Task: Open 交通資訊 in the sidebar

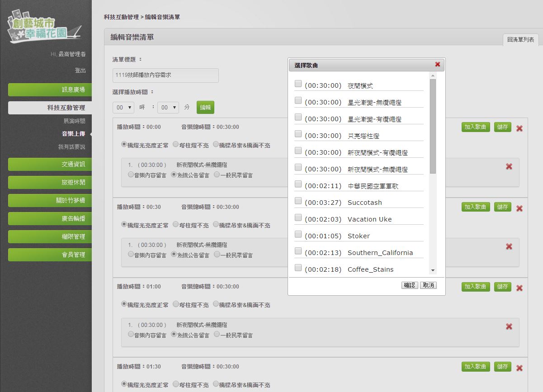Action: point(50,164)
